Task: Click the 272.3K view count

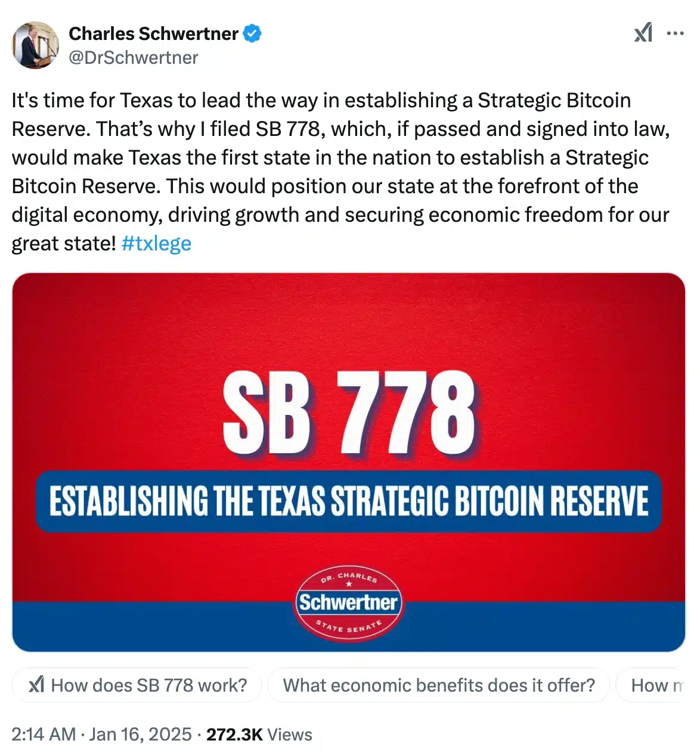Action: point(234,735)
